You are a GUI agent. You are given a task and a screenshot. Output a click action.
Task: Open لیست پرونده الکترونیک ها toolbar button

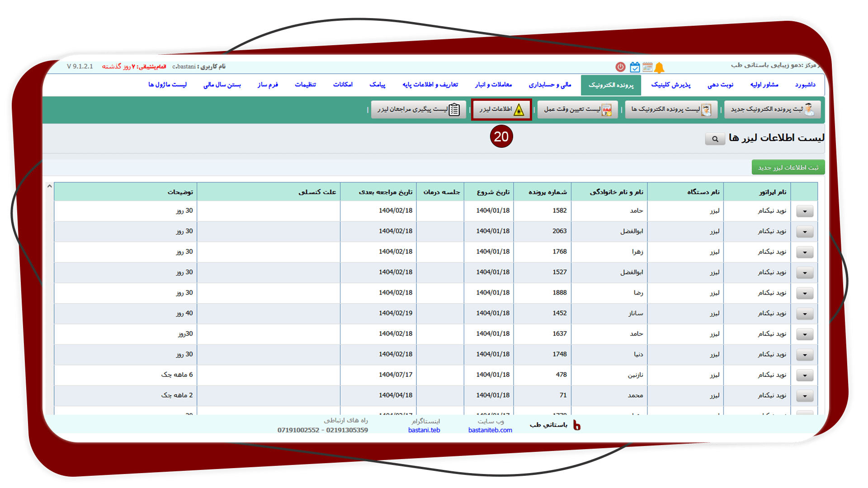(671, 109)
